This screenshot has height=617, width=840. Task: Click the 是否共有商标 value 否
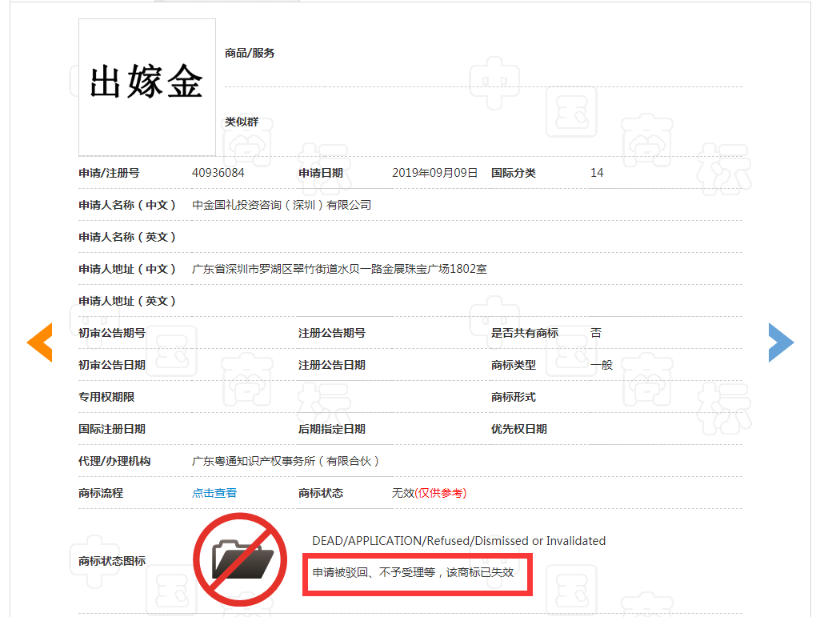click(x=596, y=332)
